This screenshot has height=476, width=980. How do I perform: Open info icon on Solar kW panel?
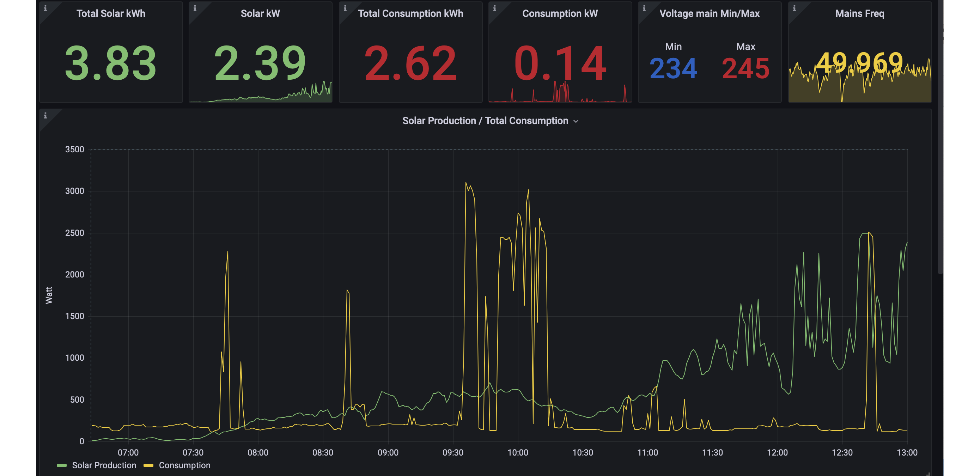(x=195, y=8)
